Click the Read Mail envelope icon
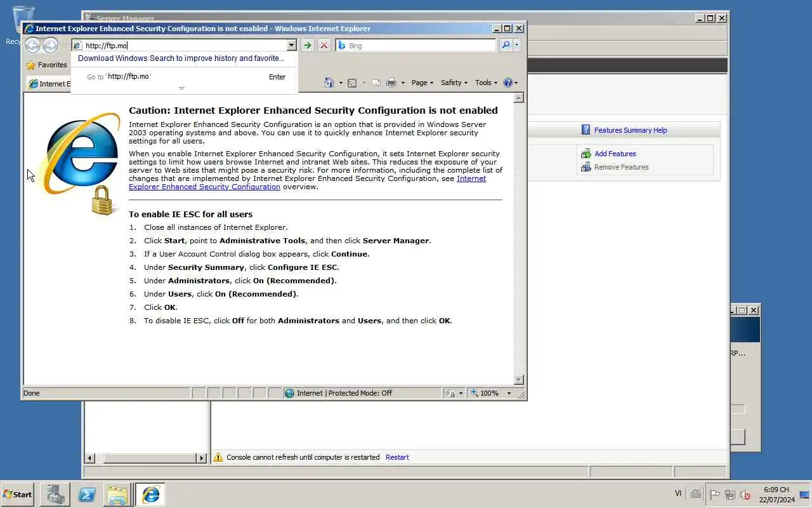 coord(376,83)
